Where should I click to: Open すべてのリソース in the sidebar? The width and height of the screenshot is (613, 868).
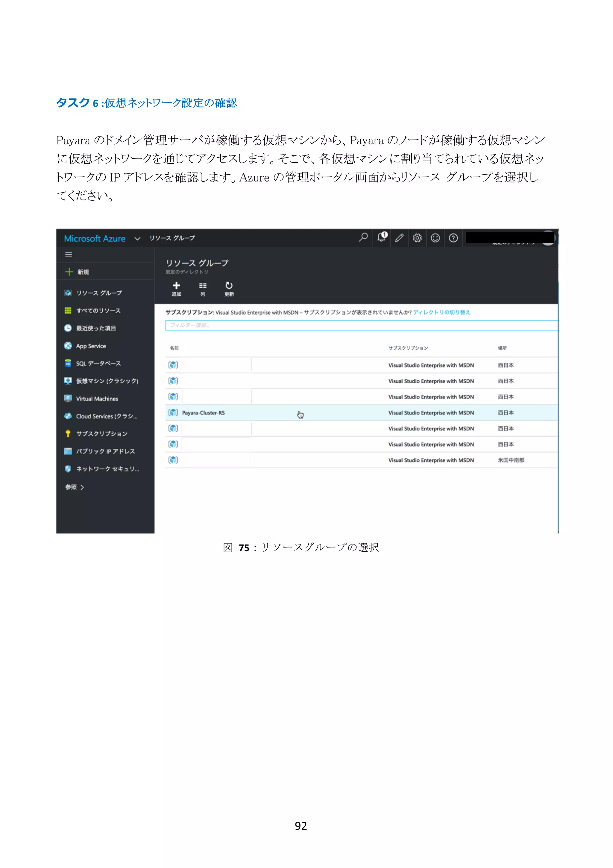tap(92, 310)
